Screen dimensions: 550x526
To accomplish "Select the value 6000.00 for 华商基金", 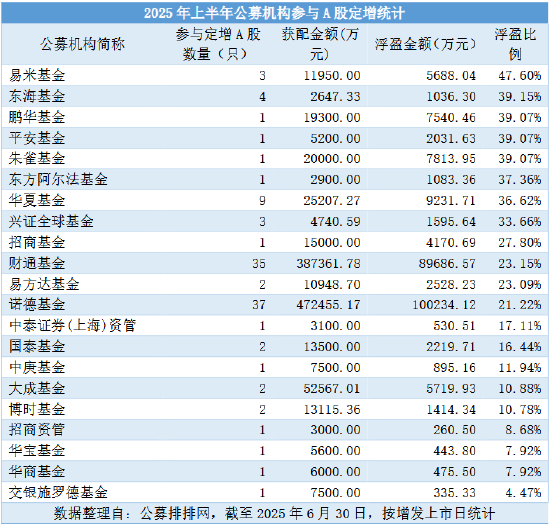I will [335, 472].
